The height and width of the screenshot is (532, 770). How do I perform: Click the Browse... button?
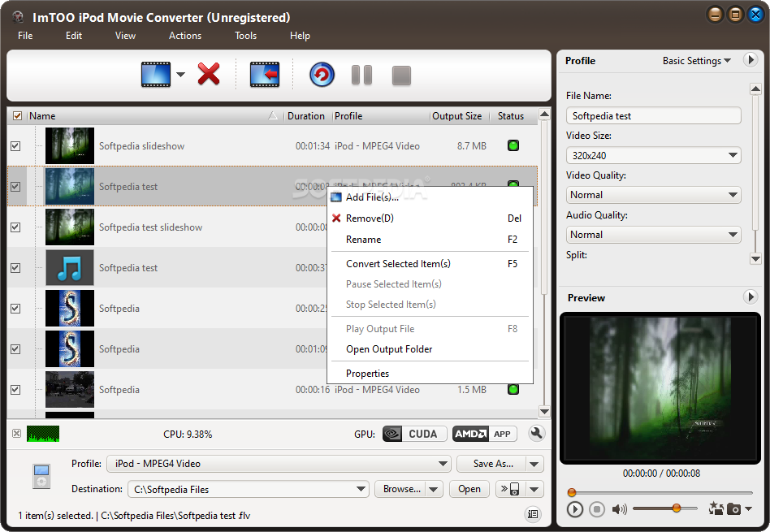pos(401,489)
